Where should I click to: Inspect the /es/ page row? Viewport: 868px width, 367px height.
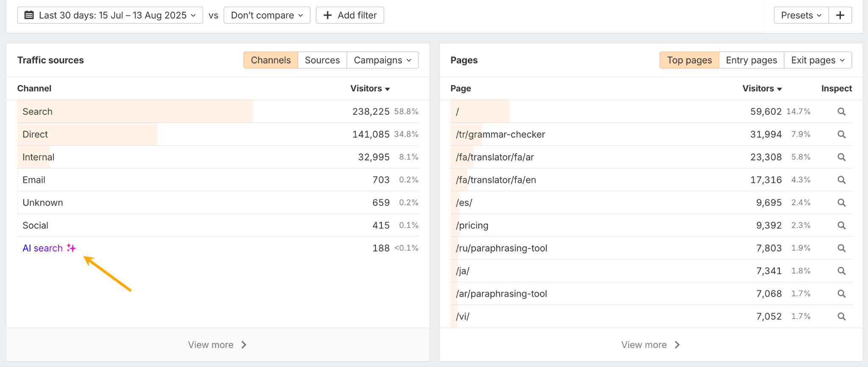tap(841, 203)
